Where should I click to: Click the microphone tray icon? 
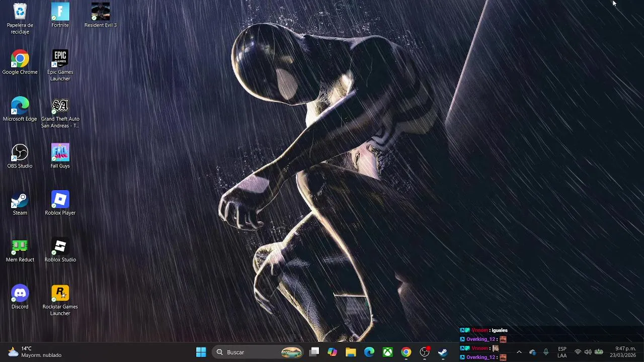546,352
